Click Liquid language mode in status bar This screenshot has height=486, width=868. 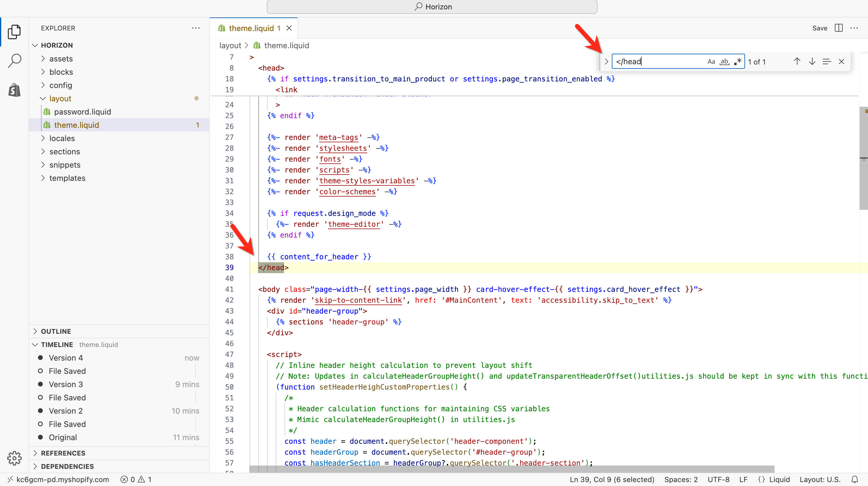(x=779, y=479)
